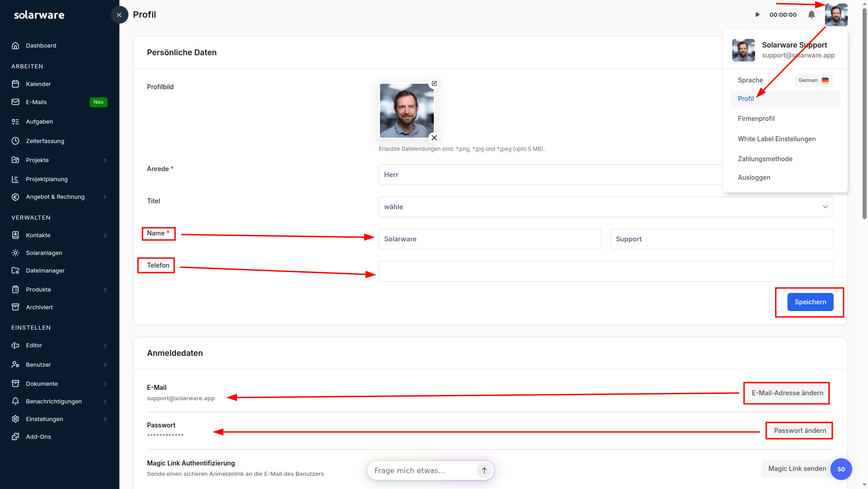Click the solarware logo
The image size is (868, 489).
pyautogui.click(x=39, y=15)
